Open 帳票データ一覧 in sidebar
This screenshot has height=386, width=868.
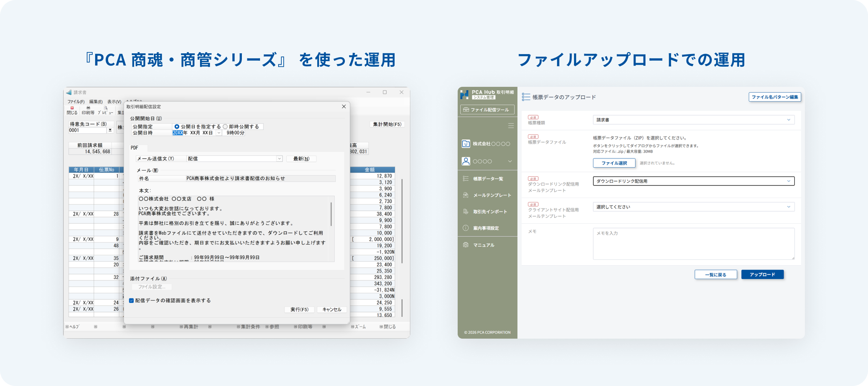488,179
